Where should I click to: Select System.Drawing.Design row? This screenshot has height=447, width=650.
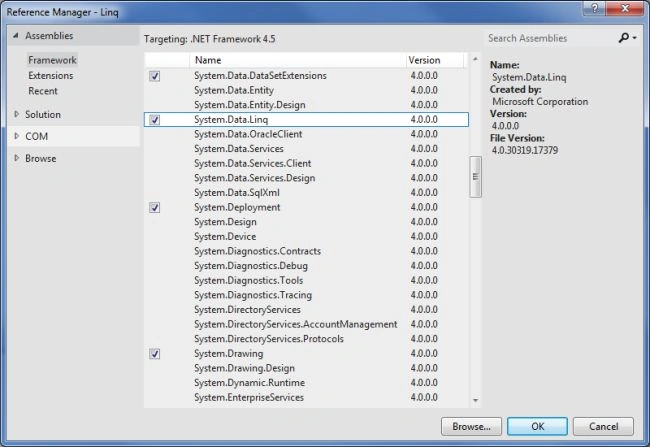click(306, 368)
